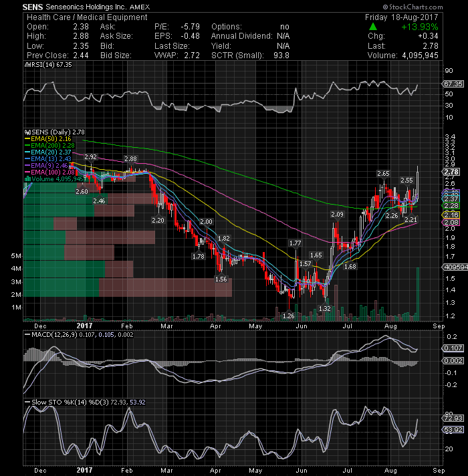Click the 0.002 MACD histogram axis tag
The width and height of the screenshot is (468, 476).
(x=453, y=360)
